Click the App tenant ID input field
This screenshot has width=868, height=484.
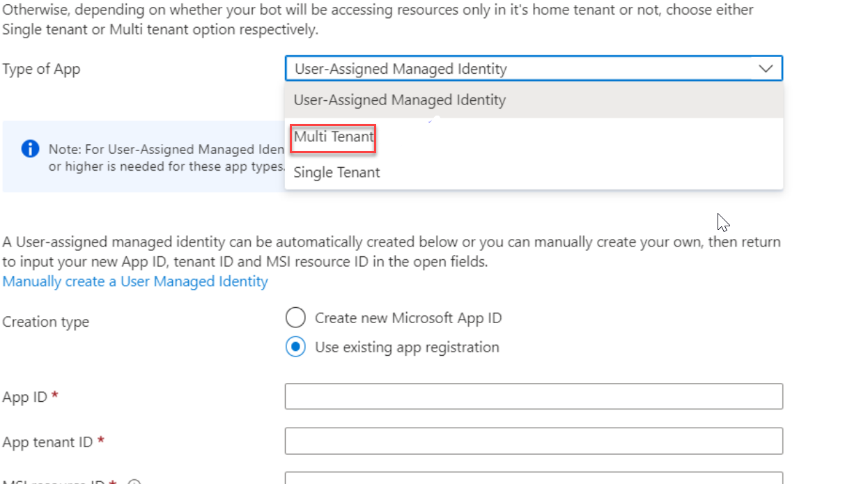point(533,442)
